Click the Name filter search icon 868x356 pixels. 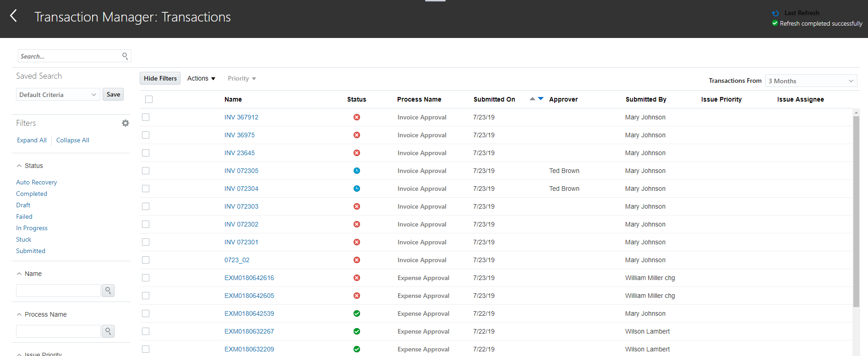(x=108, y=291)
